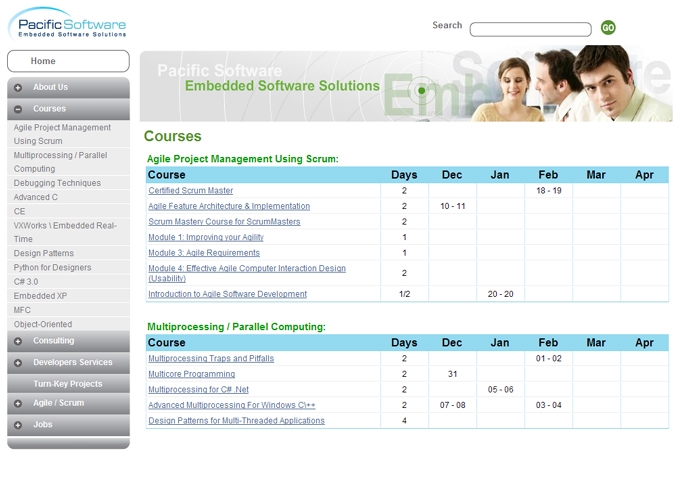680x480 pixels.
Task: Click the 18 - 19 Feb date cell
Action: [x=549, y=191]
